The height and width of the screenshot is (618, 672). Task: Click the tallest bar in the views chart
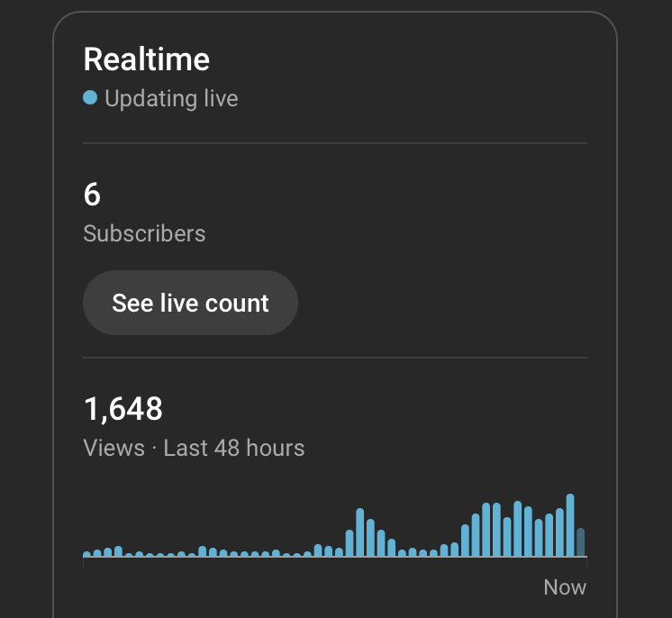[570, 525]
